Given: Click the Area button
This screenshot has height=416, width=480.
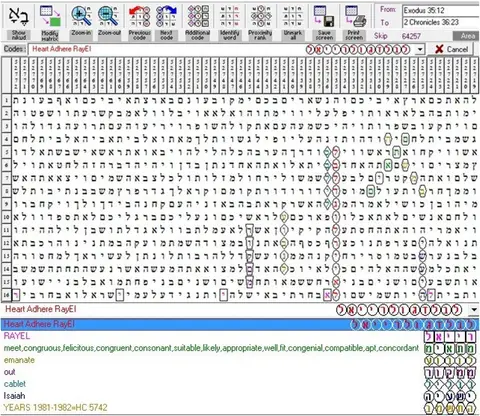Looking at the screenshot, I should (x=467, y=36).
